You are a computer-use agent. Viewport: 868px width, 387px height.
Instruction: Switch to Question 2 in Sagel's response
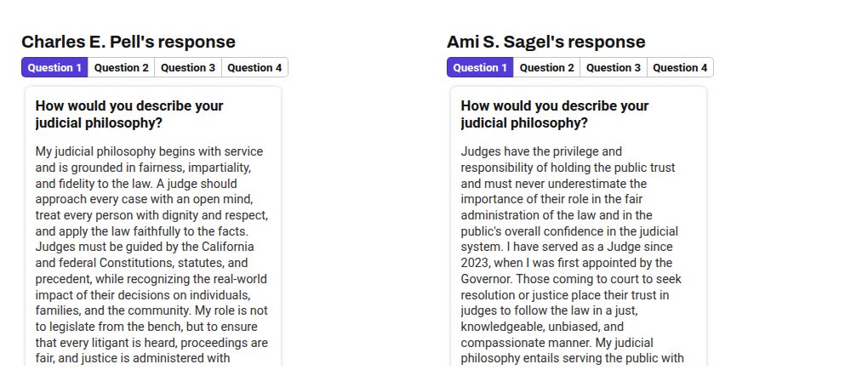546,68
